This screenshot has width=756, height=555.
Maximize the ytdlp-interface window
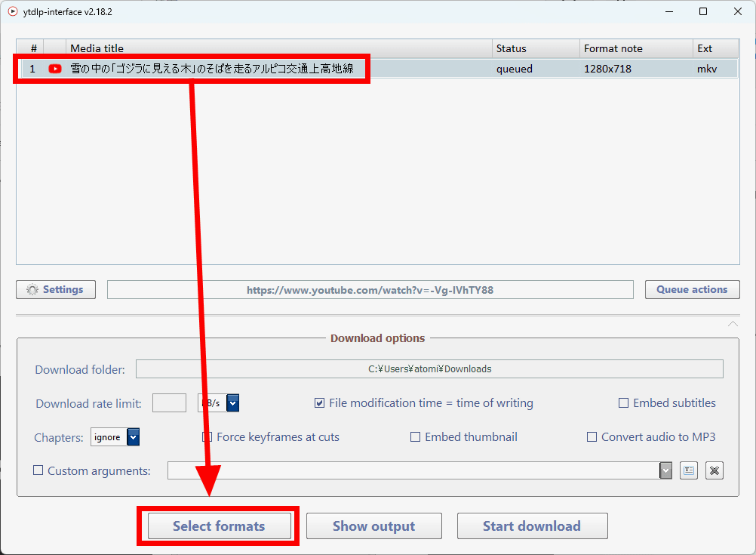pos(702,12)
